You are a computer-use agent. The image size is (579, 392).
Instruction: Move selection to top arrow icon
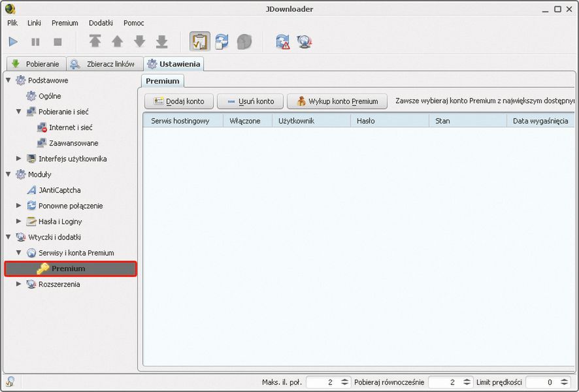[x=95, y=41]
